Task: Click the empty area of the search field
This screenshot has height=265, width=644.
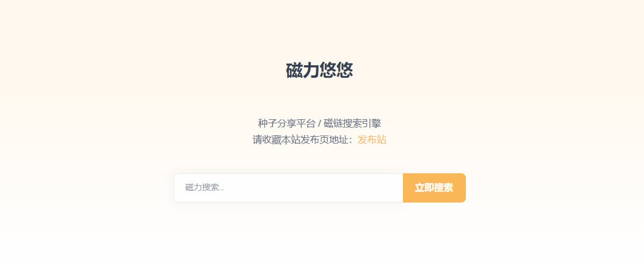Action: click(312, 188)
